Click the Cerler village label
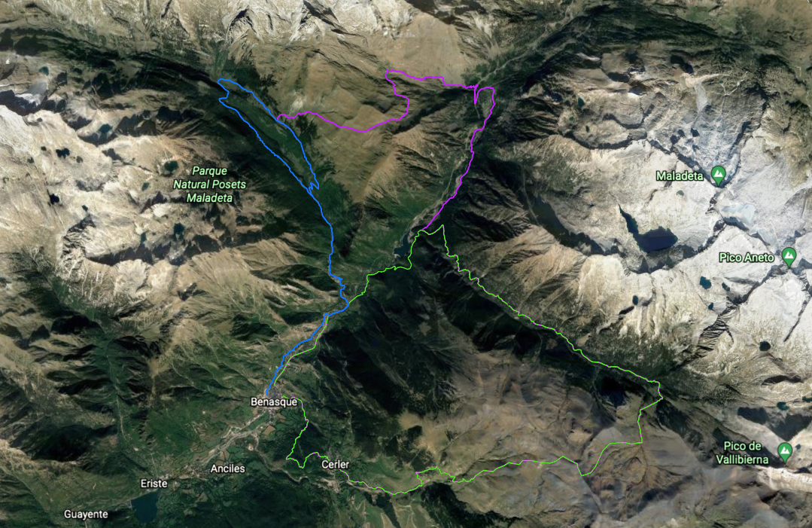Image resolution: width=812 pixels, height=528 pixels. (335, 465)
